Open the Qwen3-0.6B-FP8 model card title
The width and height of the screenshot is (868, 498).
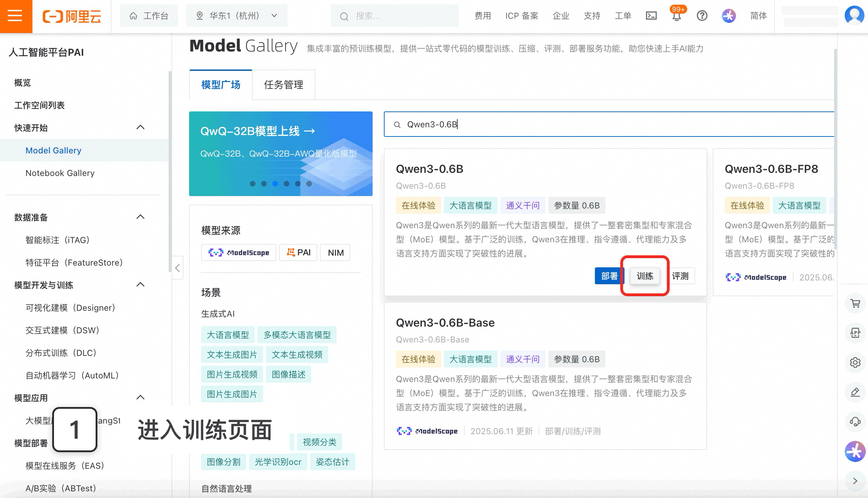click(x=771, y=169)
